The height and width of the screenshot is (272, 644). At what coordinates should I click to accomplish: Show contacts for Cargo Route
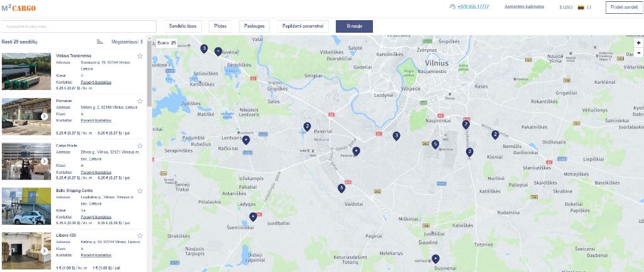tap(96, 172)
